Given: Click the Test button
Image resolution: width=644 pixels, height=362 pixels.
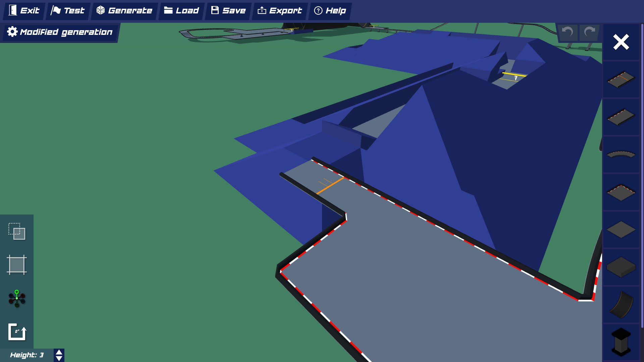Looking at the screenshot, I should 68,11.
